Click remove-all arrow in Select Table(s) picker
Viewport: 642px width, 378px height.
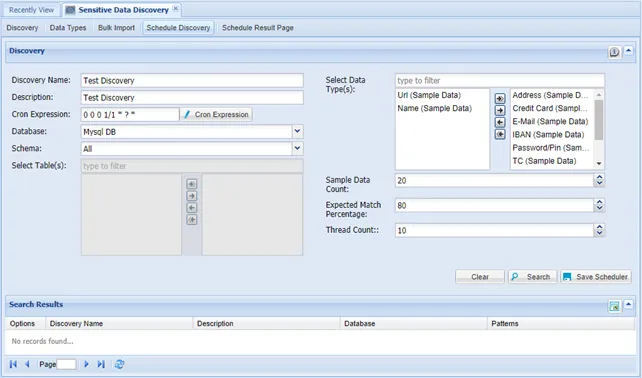click(x=192, y=220)
